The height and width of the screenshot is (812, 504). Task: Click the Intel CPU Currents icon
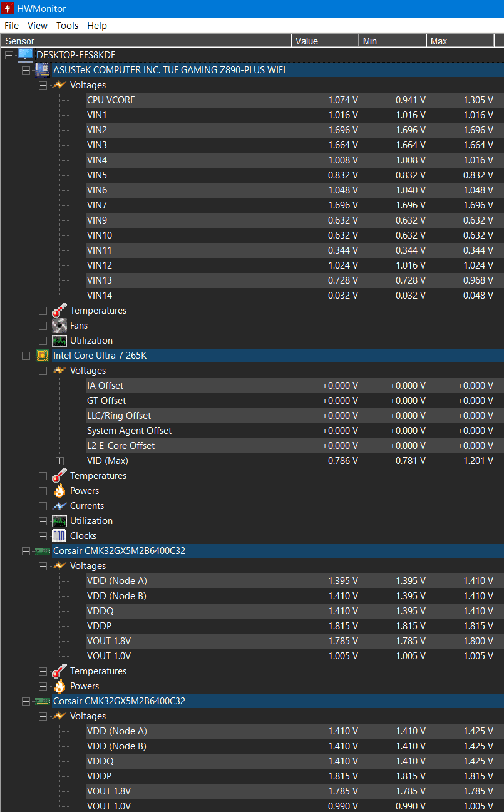coord(59,506)
